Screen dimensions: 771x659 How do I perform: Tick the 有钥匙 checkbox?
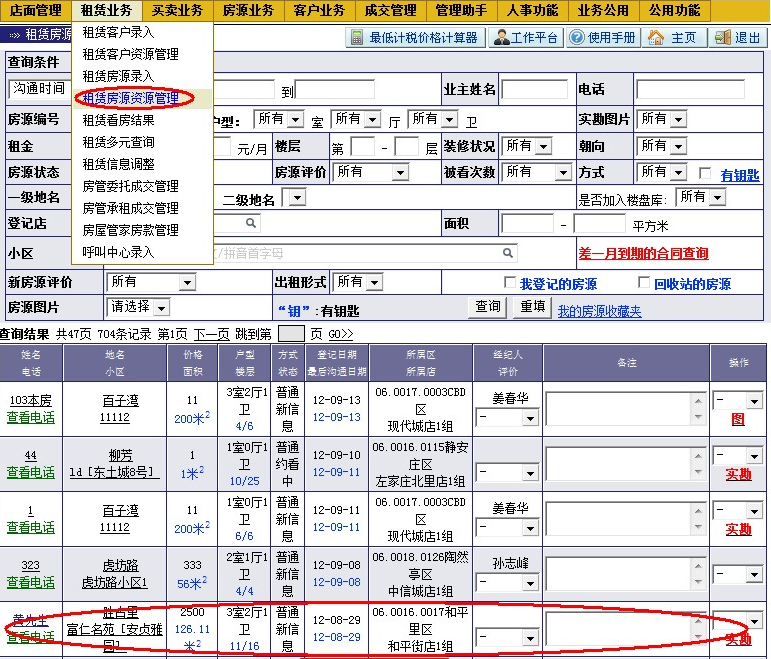pos(705,173)
